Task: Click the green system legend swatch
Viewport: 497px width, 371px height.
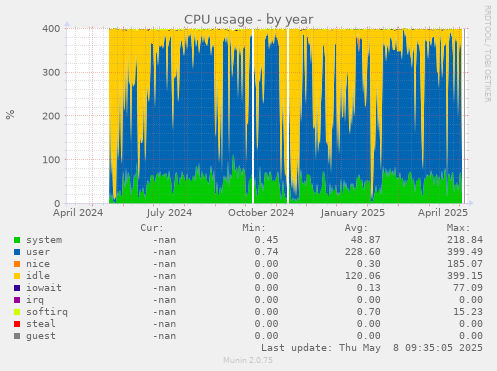Action: pos(17,240)
